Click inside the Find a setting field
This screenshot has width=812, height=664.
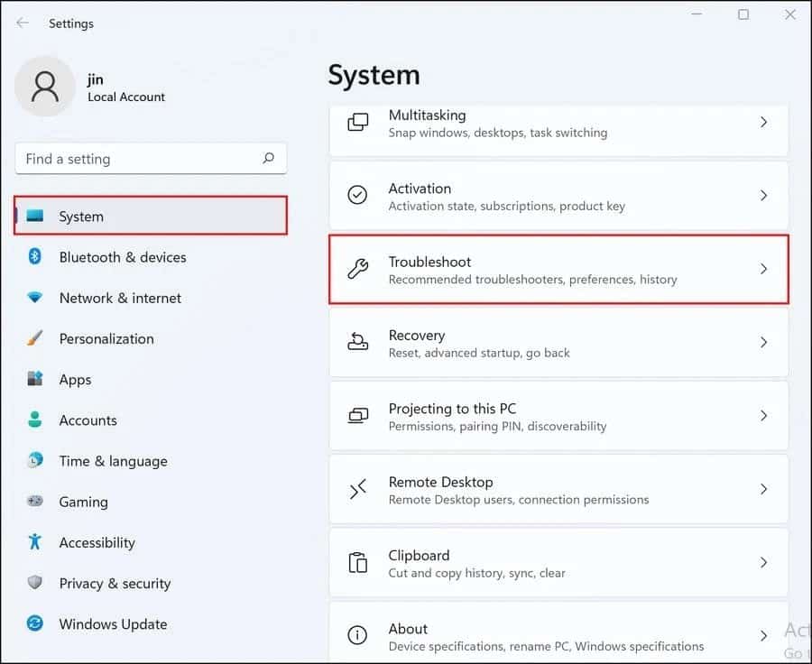click(135, 158)
